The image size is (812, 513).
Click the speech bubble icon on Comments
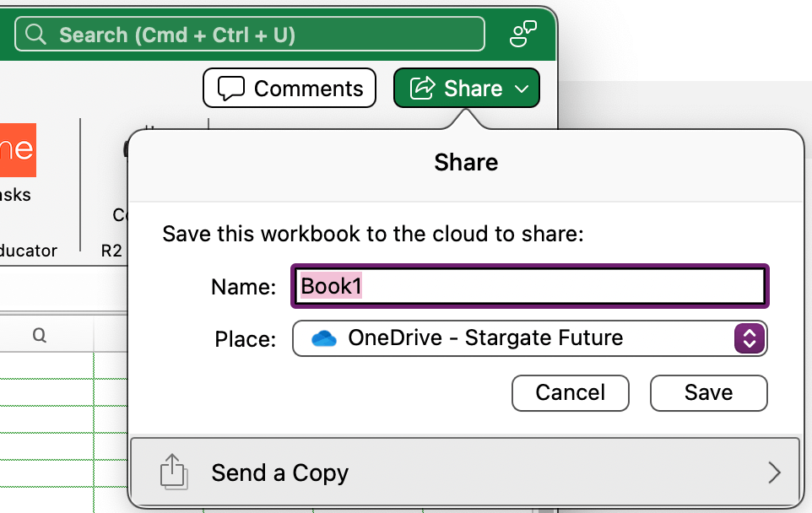(230, 89)
